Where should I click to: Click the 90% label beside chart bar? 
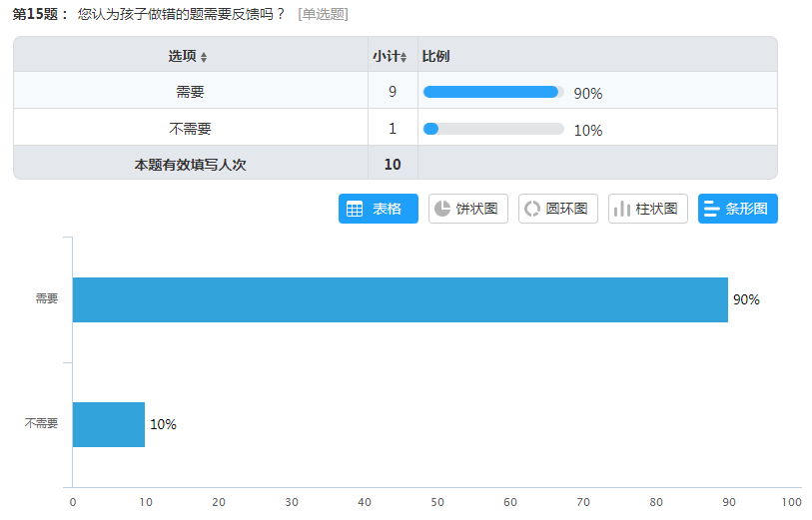click(x=746, y=299)
